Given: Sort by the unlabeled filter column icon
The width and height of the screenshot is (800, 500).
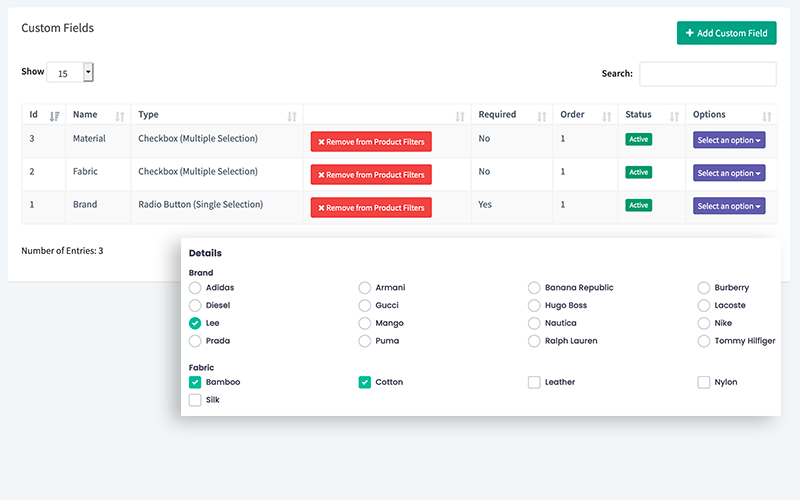Looking at the screenshot, I should pyautogui.click(x=460, y=116).
